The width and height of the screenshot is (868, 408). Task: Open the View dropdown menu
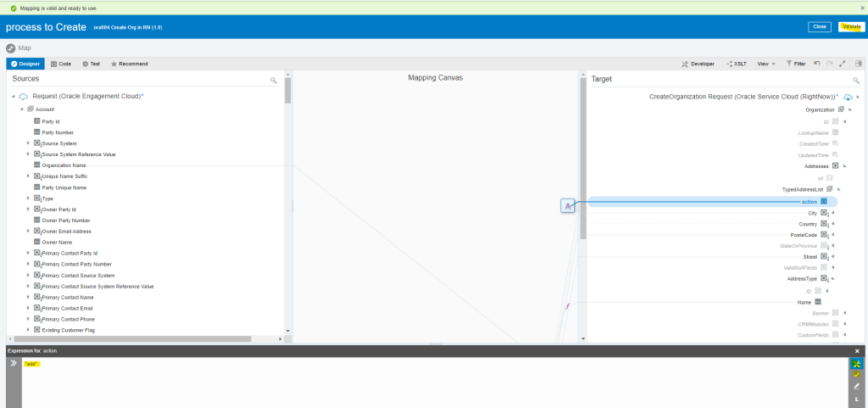coord(765,64)
